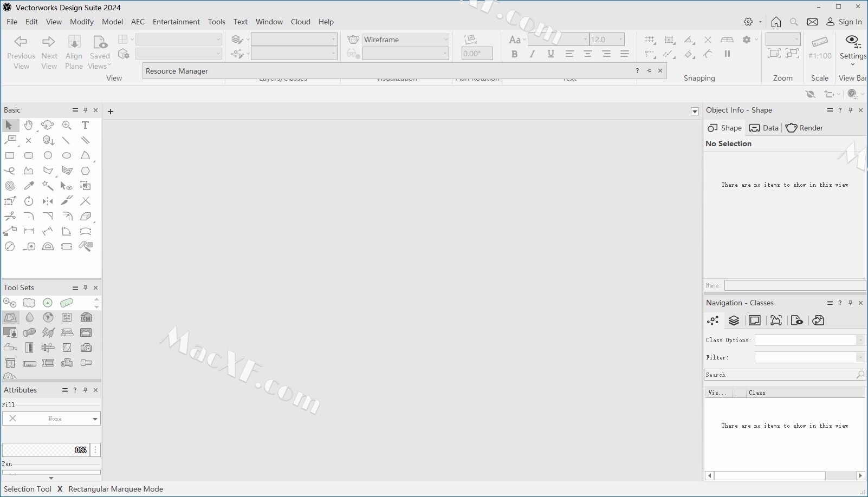Expand the Filter dropdown in Navigation
Image resolution: width=868 pixels, height=497 pixels.
[860, 357]
